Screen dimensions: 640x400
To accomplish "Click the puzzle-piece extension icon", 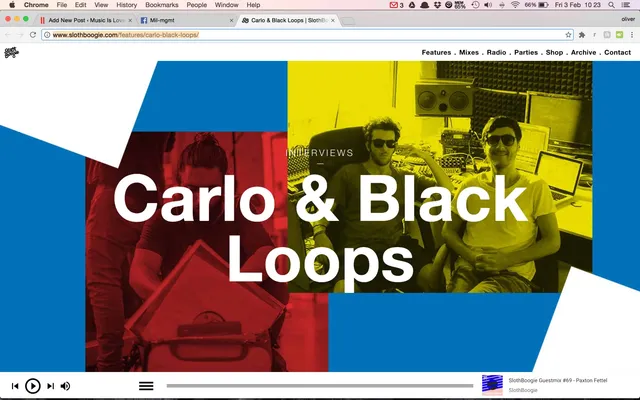I will point(582,35).
